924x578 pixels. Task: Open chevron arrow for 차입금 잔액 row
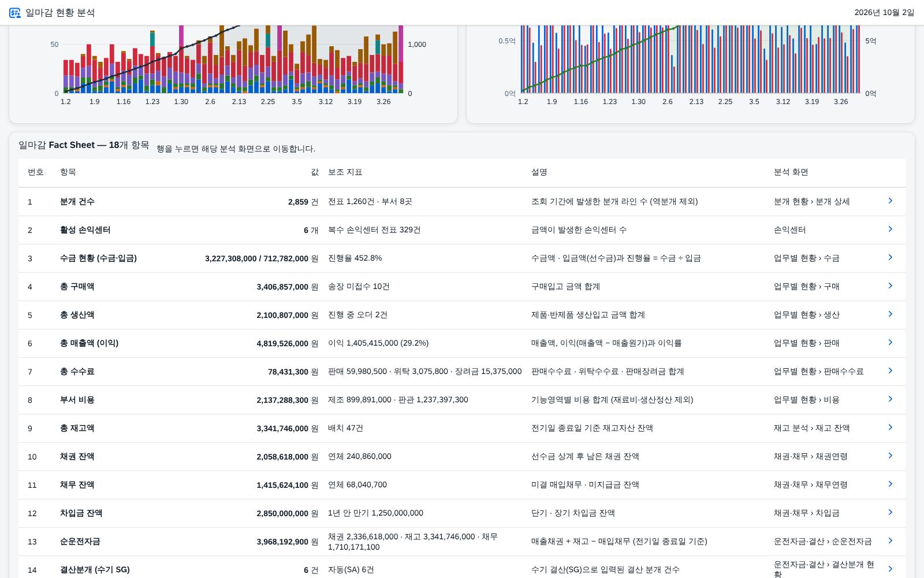tap(890, 512)
